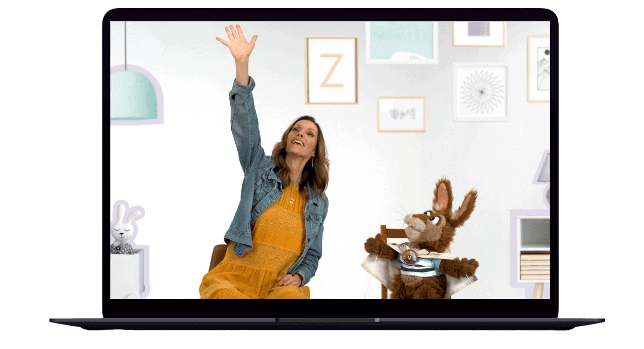Screen dimensions: 644x349
Task: Select the framed circular spirograph artwork
Action: tap(480, 92)
